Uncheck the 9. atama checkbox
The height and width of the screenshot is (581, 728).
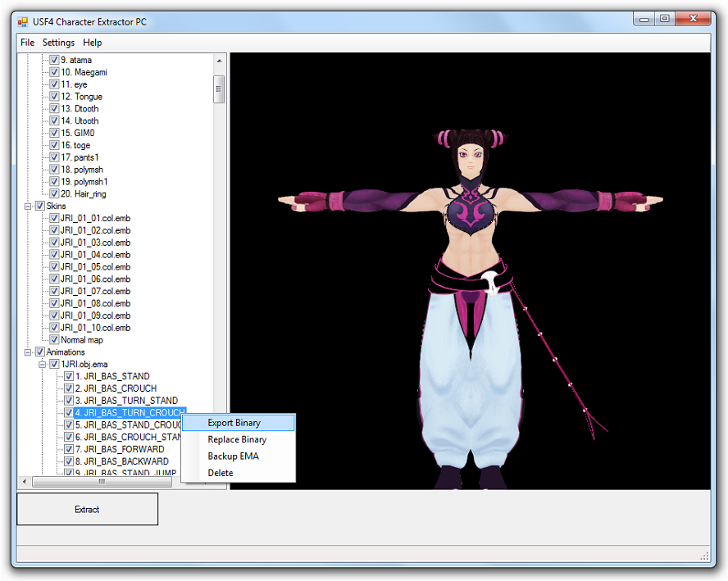54,60
